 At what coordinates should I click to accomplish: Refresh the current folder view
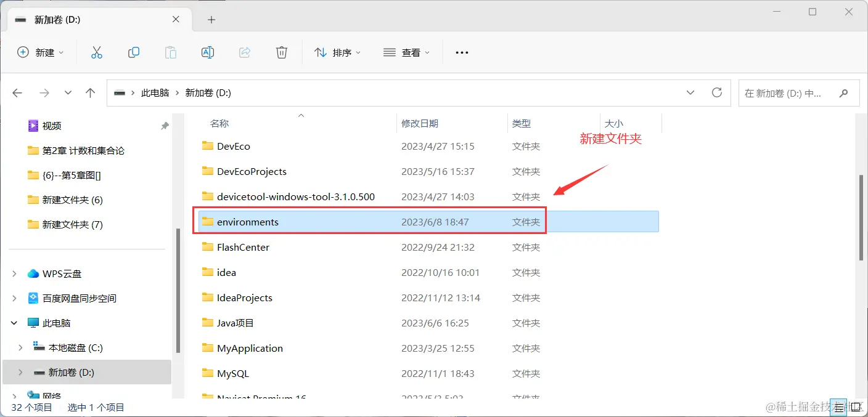pyautogui.click(x=716, y=92)
